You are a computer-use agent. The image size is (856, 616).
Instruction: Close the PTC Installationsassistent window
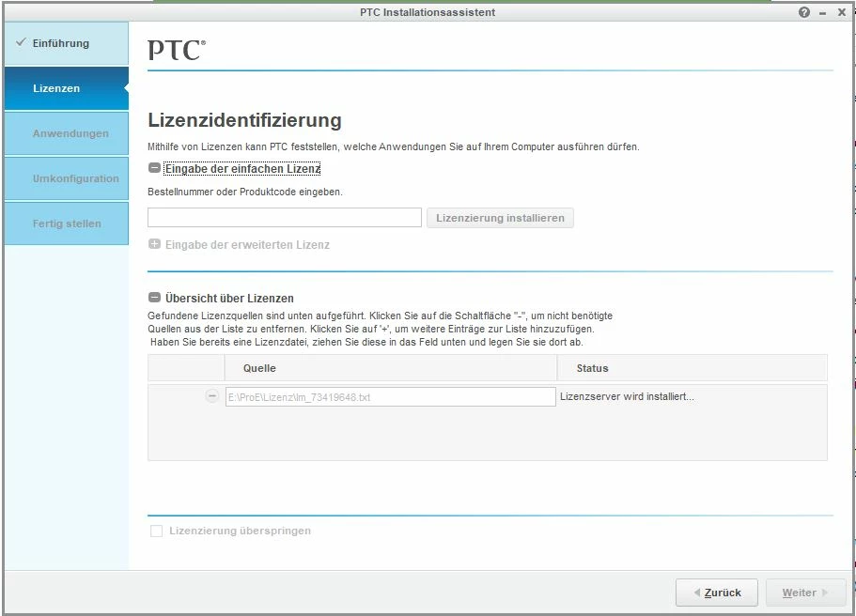[x=841, y=12]
